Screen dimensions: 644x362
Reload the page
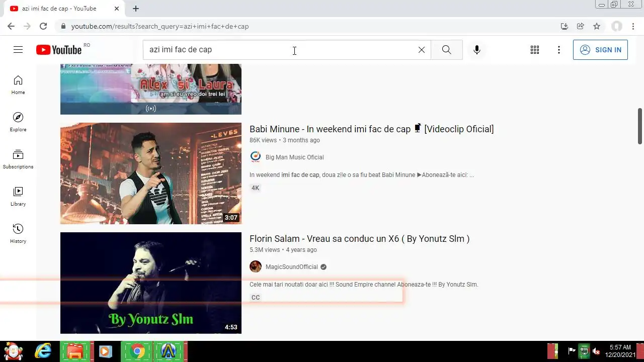click(43, 26)
